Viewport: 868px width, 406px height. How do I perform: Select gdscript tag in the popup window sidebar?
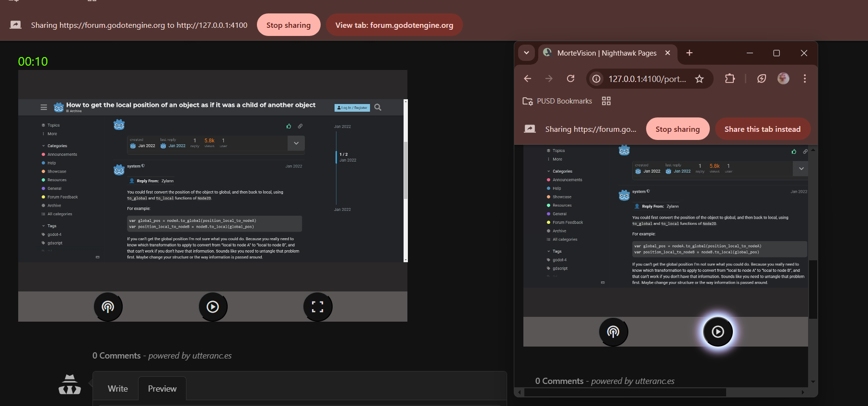click(557, 268)
